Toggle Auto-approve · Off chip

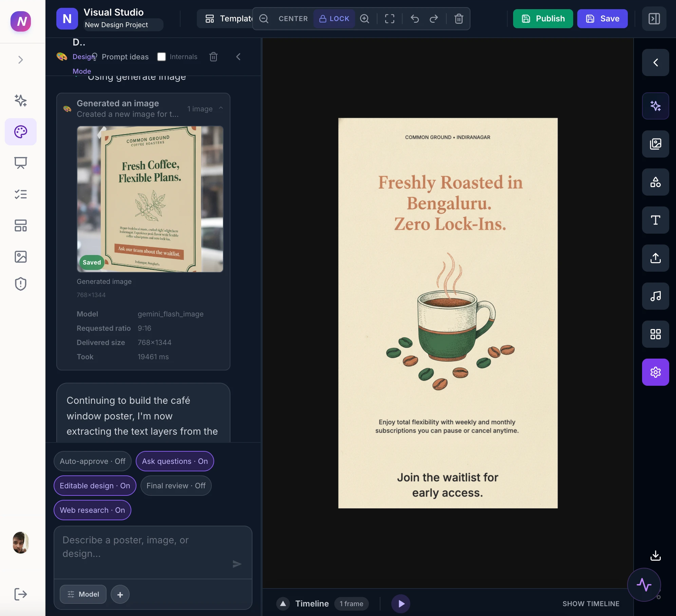[x=93, y=461]
